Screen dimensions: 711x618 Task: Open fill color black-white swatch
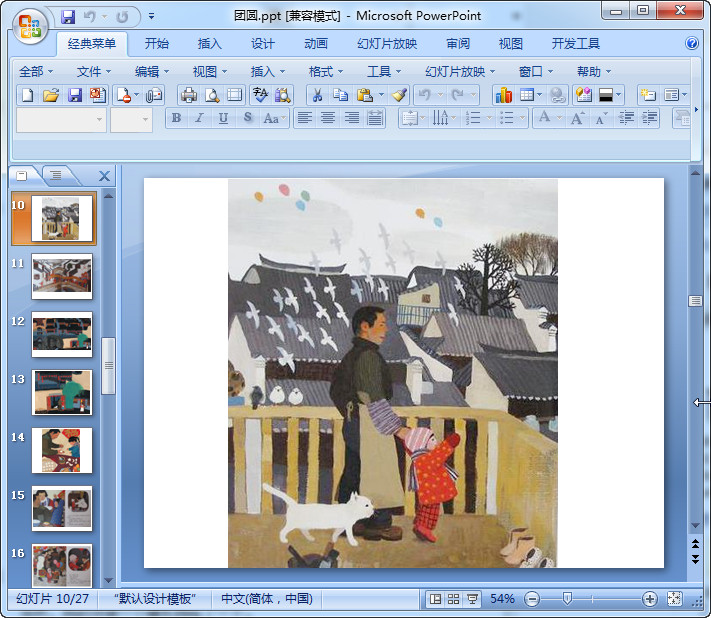pyautogui.click(x=606, y=95)
